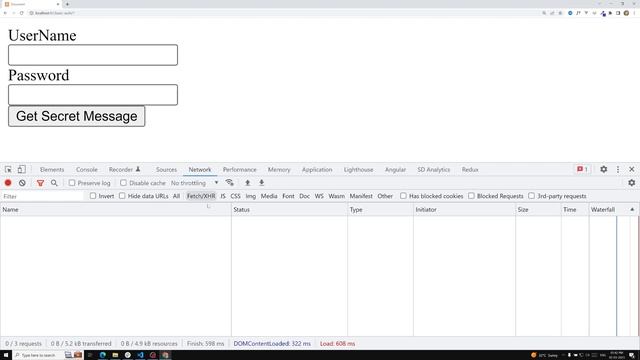This screenshot has height=360, width=640.
Task: Open the notifications center in taskbar
Action: click(632, 355)
